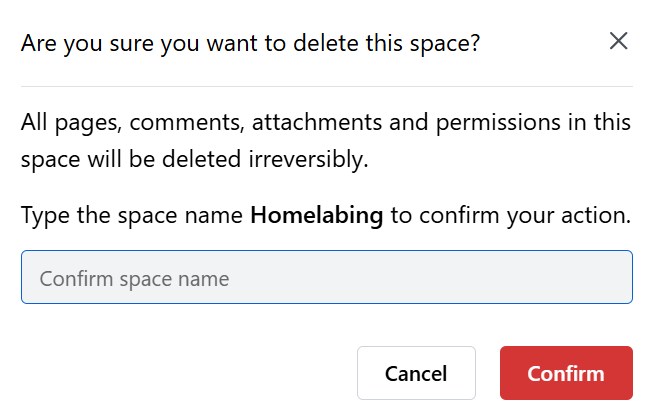The image size is (653, 420).
Task: Abort deletion via the Cancel button
Action: pyautogui.click(x=416, y=373)
